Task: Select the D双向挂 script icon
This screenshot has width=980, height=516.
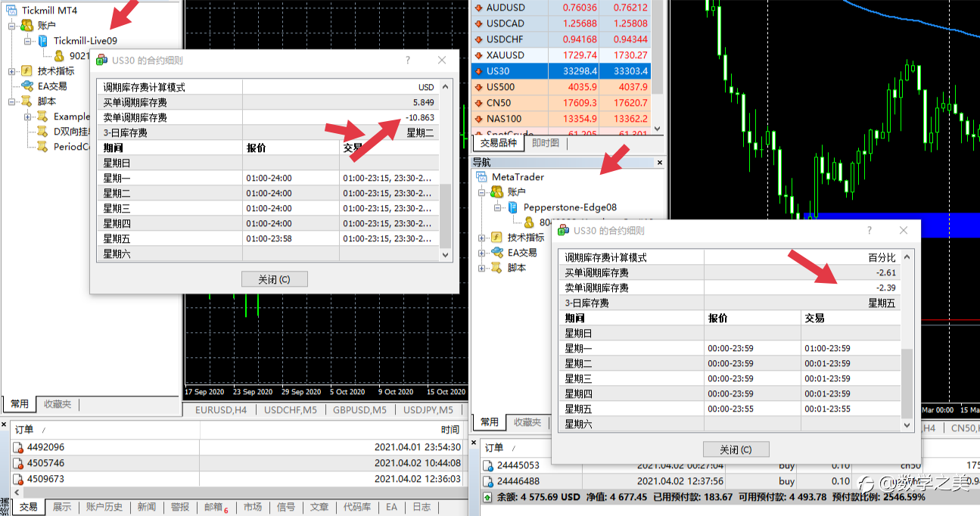Action: click(43, 132)
